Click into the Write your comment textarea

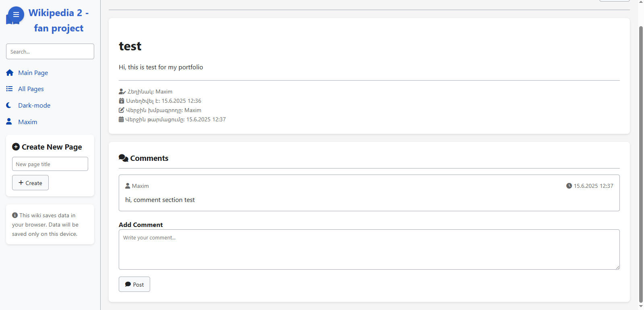coord(369,250)
